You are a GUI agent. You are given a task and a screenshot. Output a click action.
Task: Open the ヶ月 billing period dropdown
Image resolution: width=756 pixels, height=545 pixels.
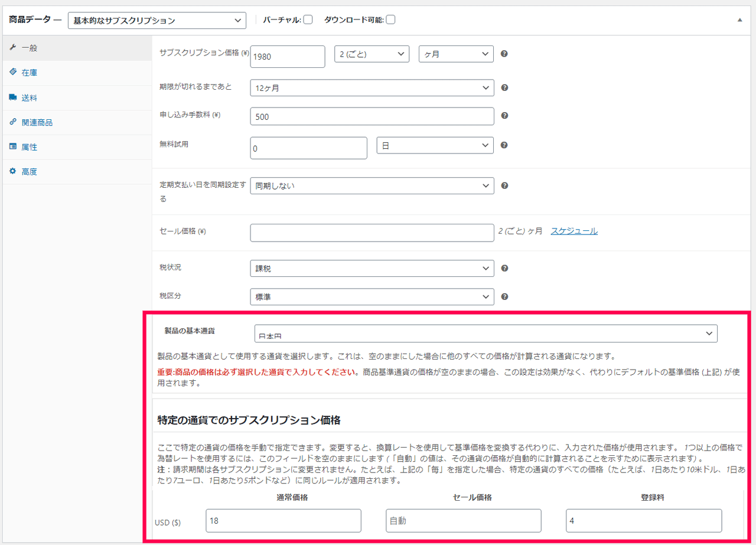[456, 54]
